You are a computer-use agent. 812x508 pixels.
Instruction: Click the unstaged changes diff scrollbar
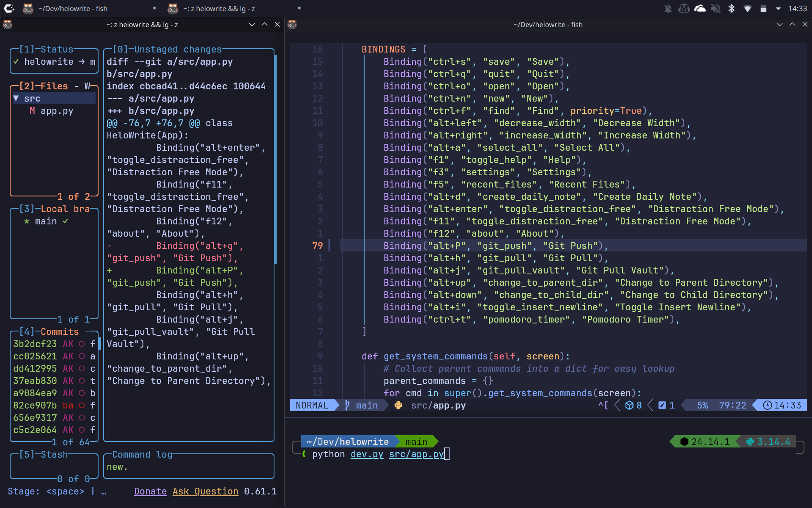275,159
